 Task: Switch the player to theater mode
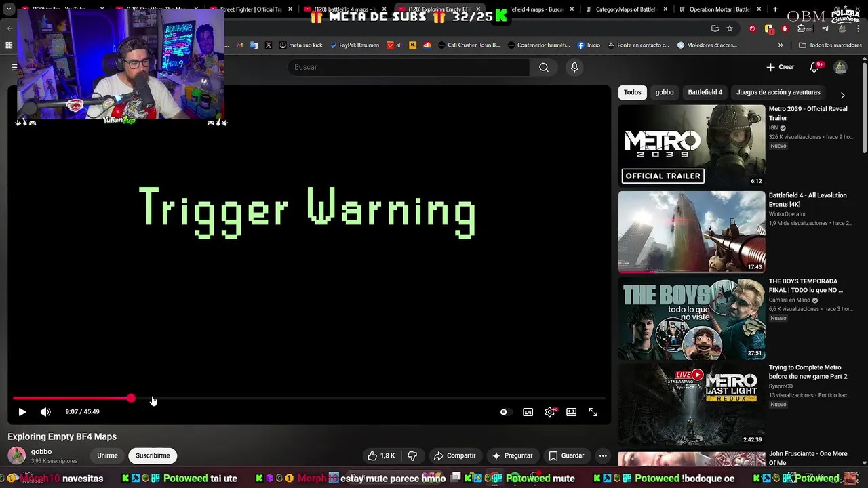571,412
